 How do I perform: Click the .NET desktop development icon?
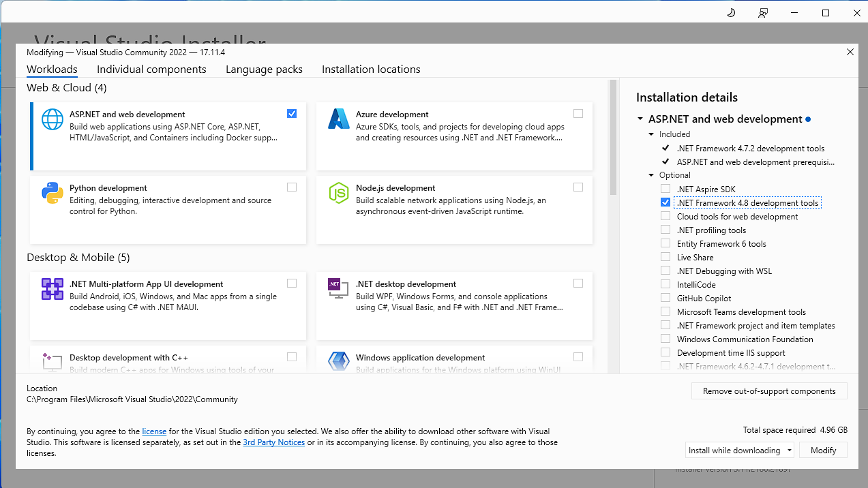point(339,289)
